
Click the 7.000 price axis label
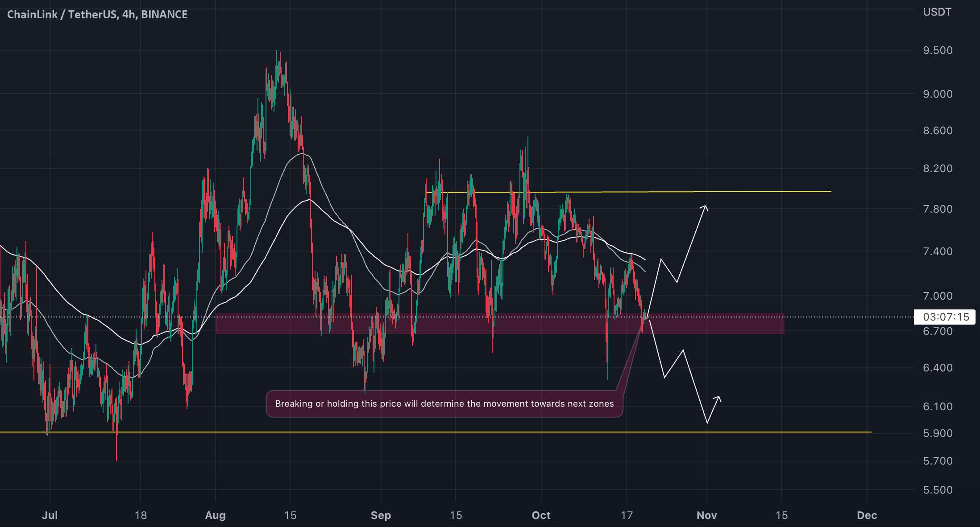point(938,296)
